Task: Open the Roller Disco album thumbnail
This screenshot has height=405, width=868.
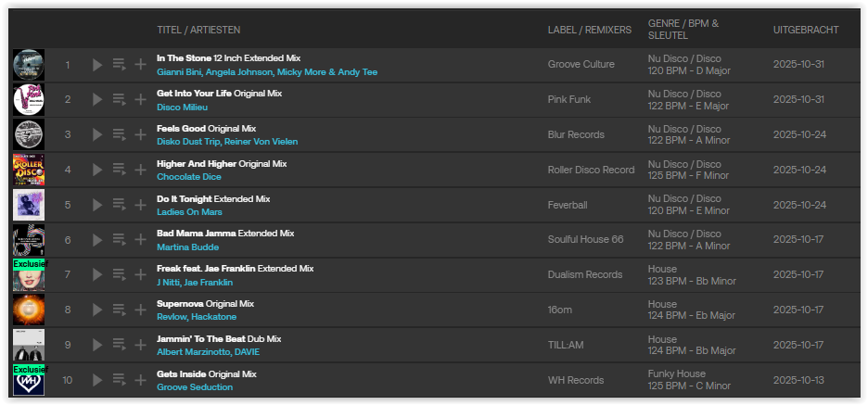Action: [29, 170]
